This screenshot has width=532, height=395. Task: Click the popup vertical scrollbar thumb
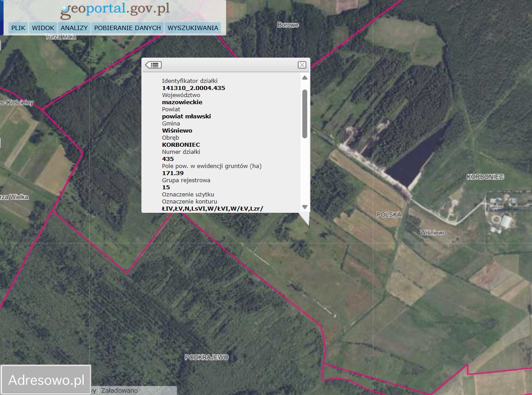pyautogui.click(x=305, y=113)
